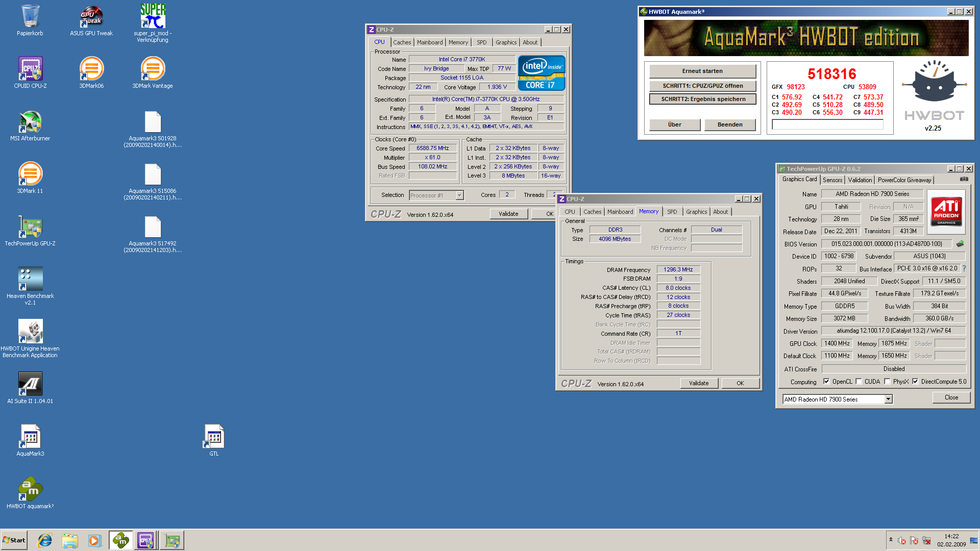
Task: Open PowerColor Giveaway tab
Action: (904, 180)
